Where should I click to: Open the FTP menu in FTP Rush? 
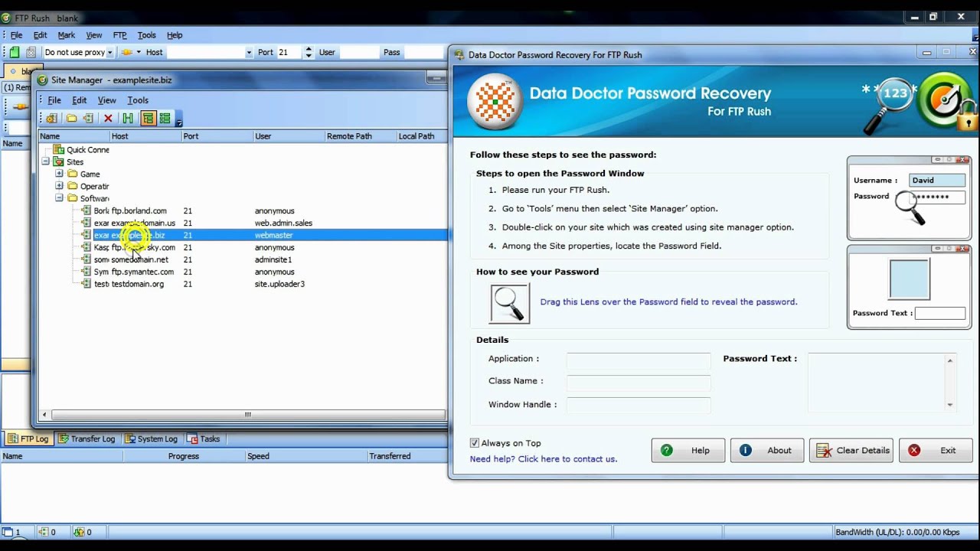click(120, 35)
